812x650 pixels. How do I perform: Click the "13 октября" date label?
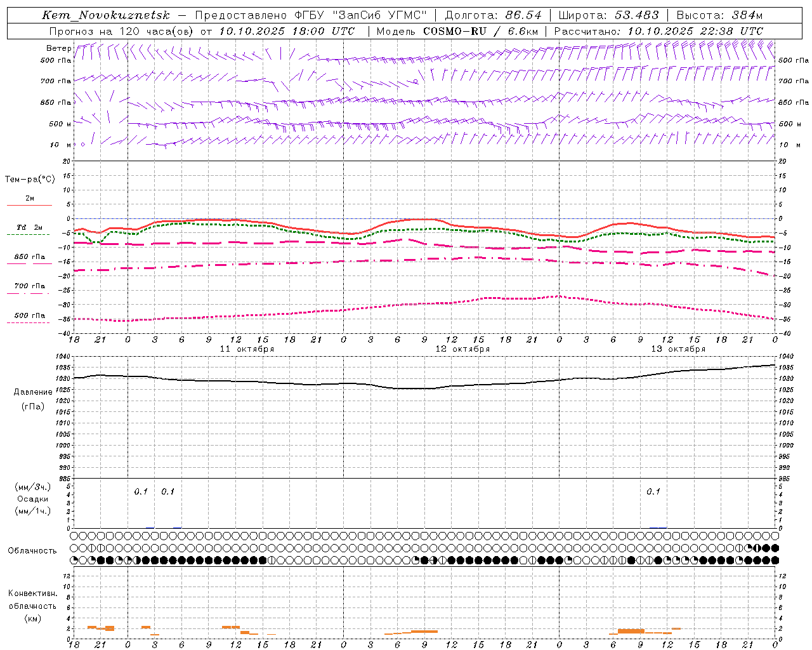click(678, 349)
